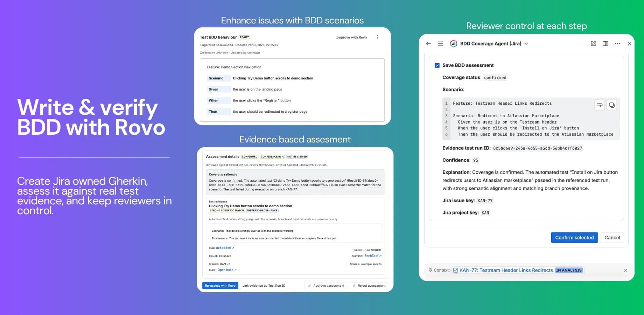Viewport: 644px width, 315px height.
Task: Click the Coverage rationale section
Action: (x=295, y=182)
